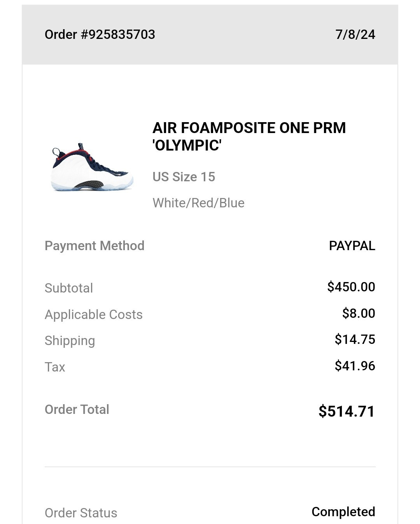Select the Payment Method label
Viewport: 420px width, 524px height.
94,246
